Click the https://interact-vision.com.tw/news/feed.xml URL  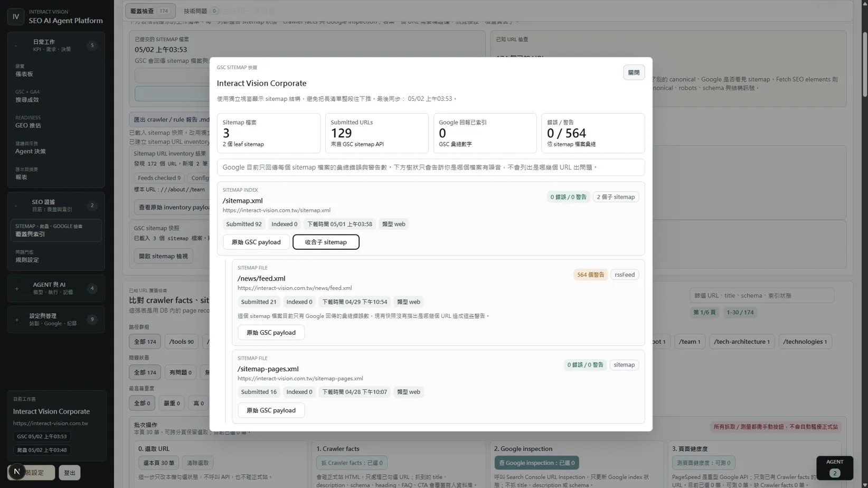294,288
